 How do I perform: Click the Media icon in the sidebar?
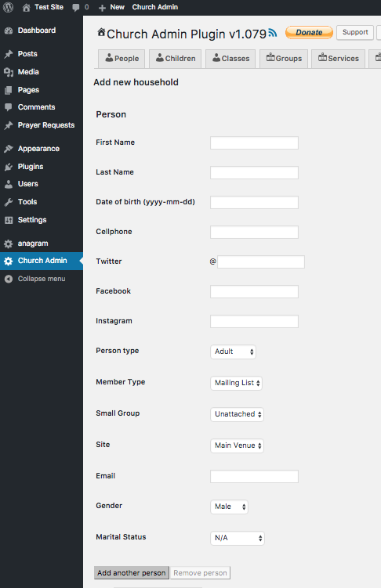pos(9,72)
